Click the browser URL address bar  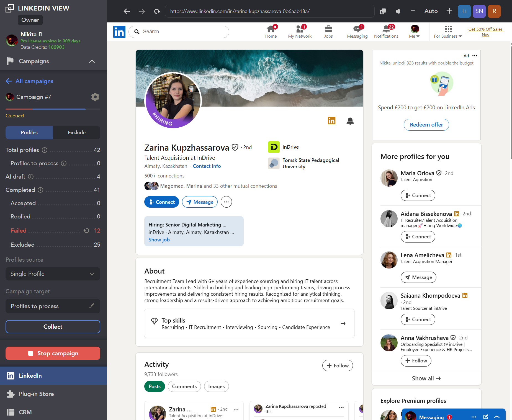coord(270,11)
